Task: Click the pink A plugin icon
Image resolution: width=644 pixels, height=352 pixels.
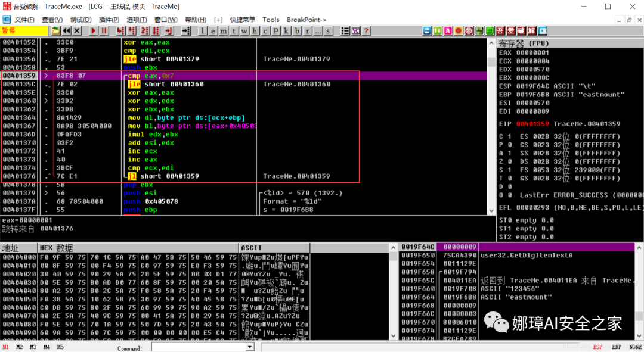Action: click(x=448, y=31)
